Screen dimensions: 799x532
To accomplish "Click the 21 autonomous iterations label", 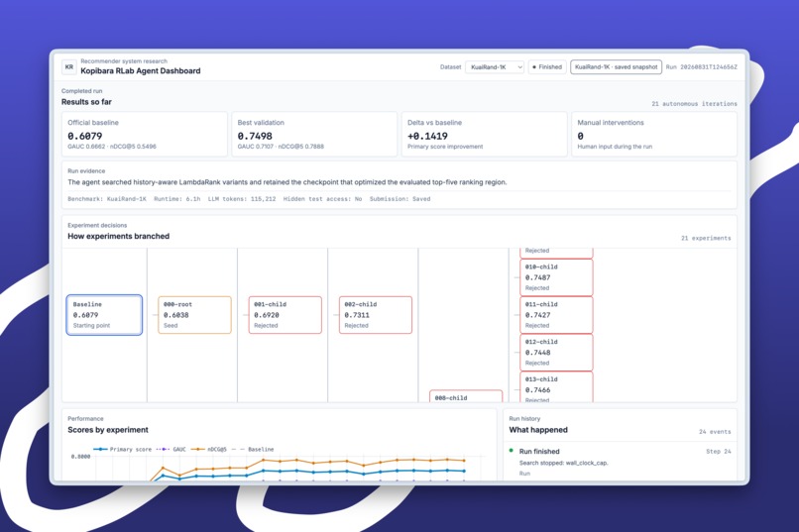I will [694, 104].
